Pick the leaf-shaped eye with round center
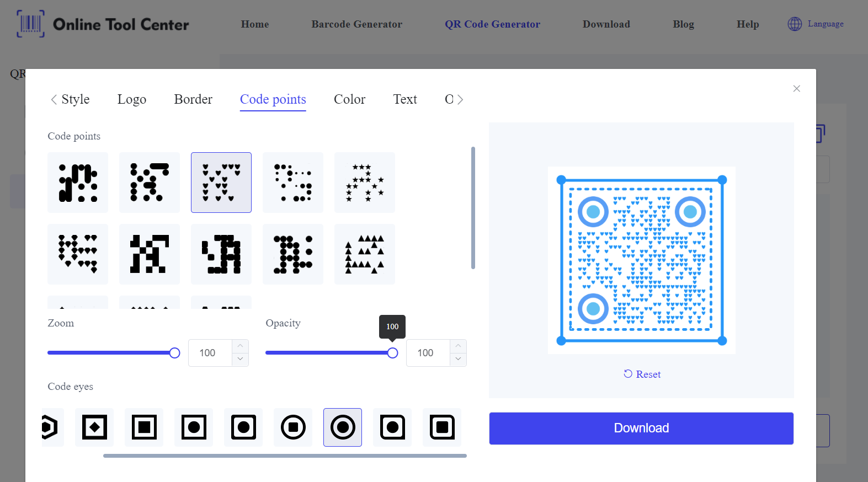 [x=392, y=427]
